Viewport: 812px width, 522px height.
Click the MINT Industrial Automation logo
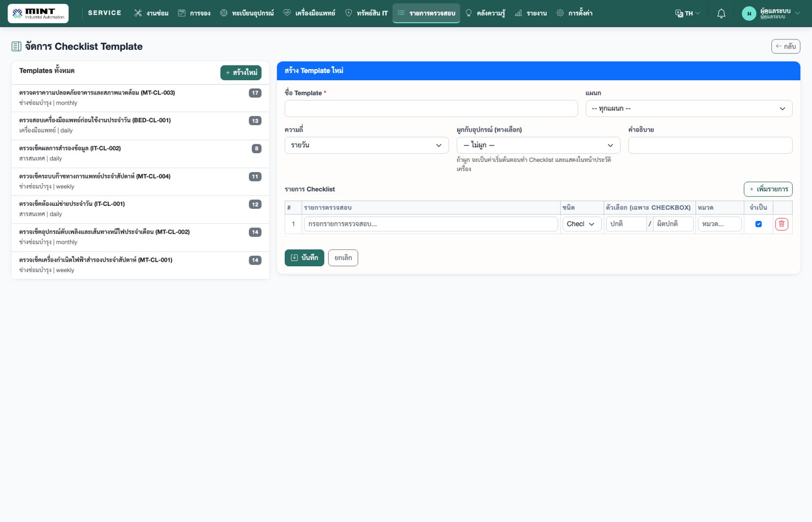click(x=38, y=13)
